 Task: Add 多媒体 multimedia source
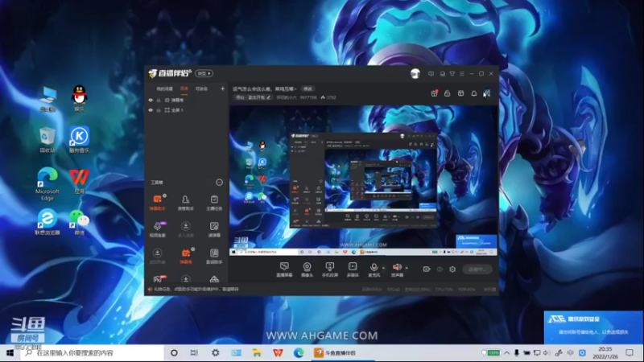coord(353,269)
